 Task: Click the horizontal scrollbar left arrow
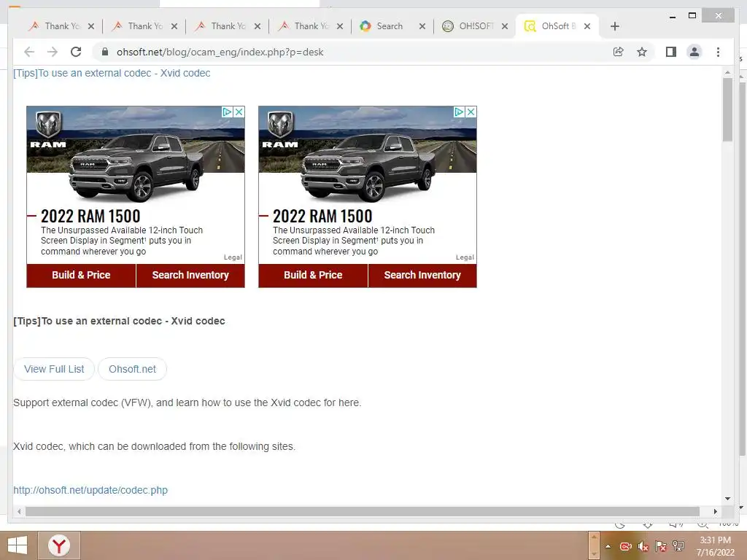point(19,511)
